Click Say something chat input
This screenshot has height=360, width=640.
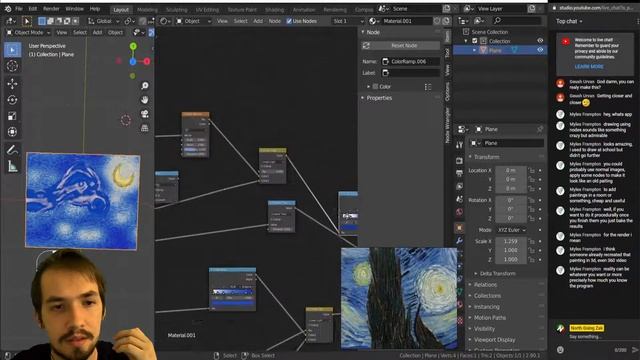pyautogui.click(x=585, y=337)
